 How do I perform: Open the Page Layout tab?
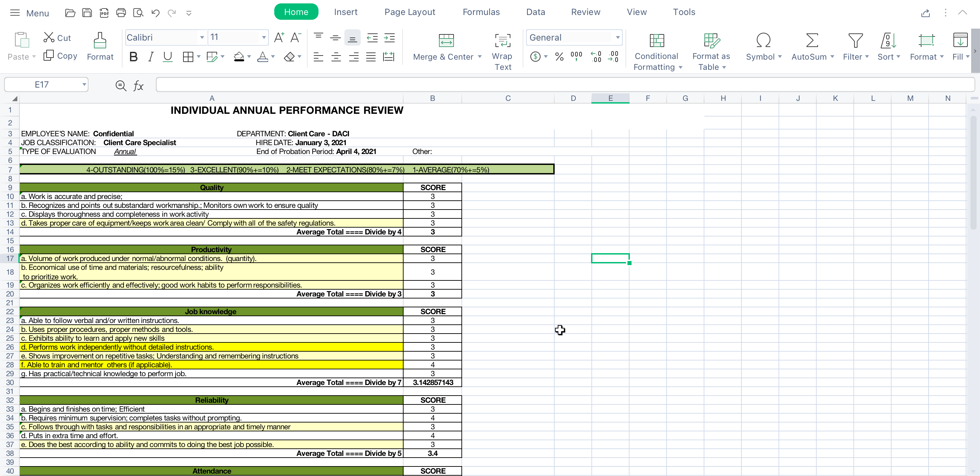409,12
